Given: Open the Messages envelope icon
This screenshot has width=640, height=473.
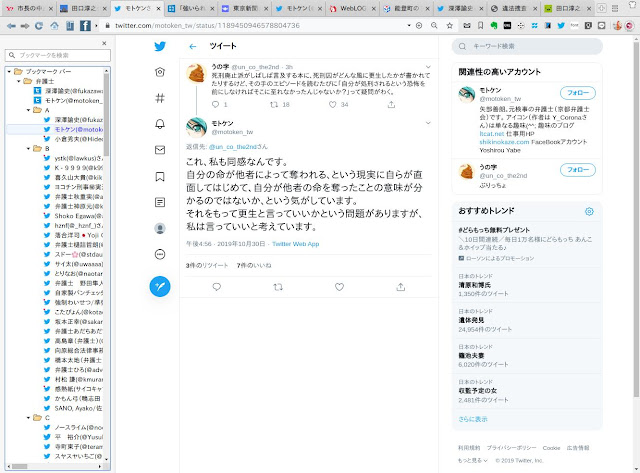Looking at the screenshot, I should tap(160, 150).
